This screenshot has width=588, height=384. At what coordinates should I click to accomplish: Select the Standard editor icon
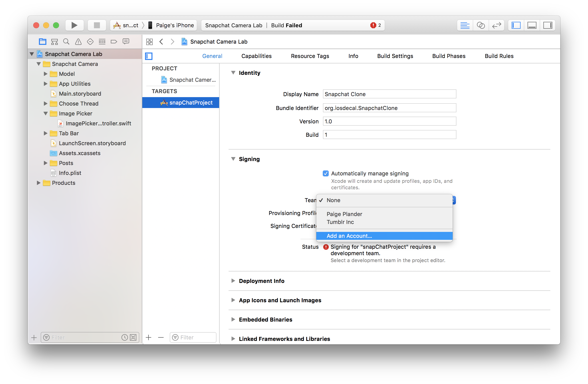coord(465,25)
